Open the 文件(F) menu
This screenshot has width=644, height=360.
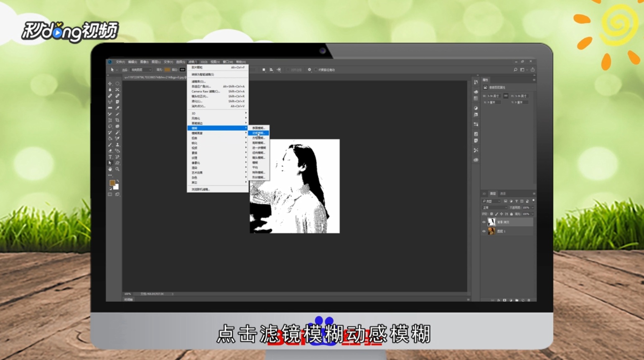click(x=120, y=62)
